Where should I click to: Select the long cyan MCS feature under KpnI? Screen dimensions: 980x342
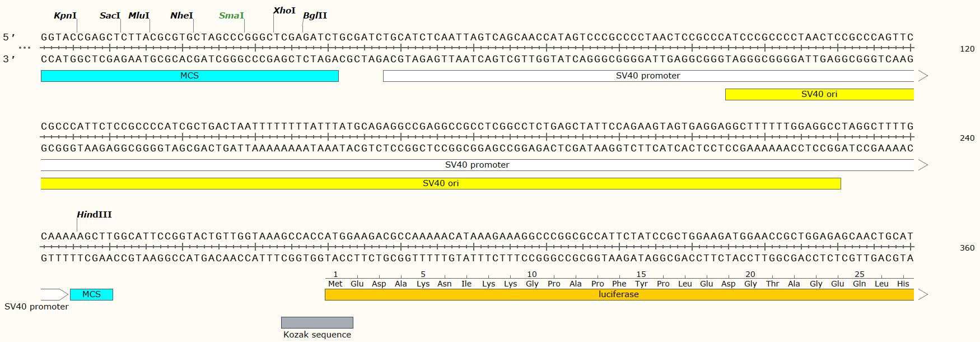(189, 76)
